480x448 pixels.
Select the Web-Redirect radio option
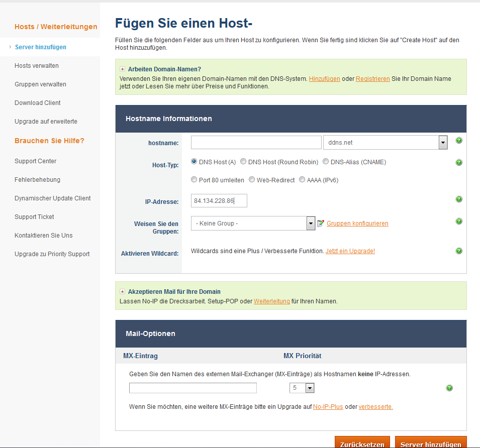click(x=252, y=180)
